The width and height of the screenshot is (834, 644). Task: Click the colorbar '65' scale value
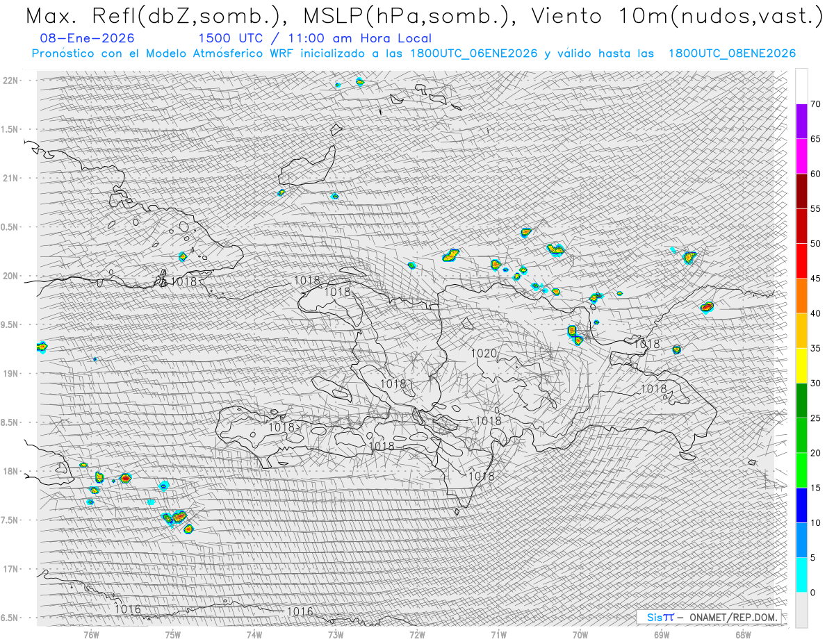click(815, 139)
